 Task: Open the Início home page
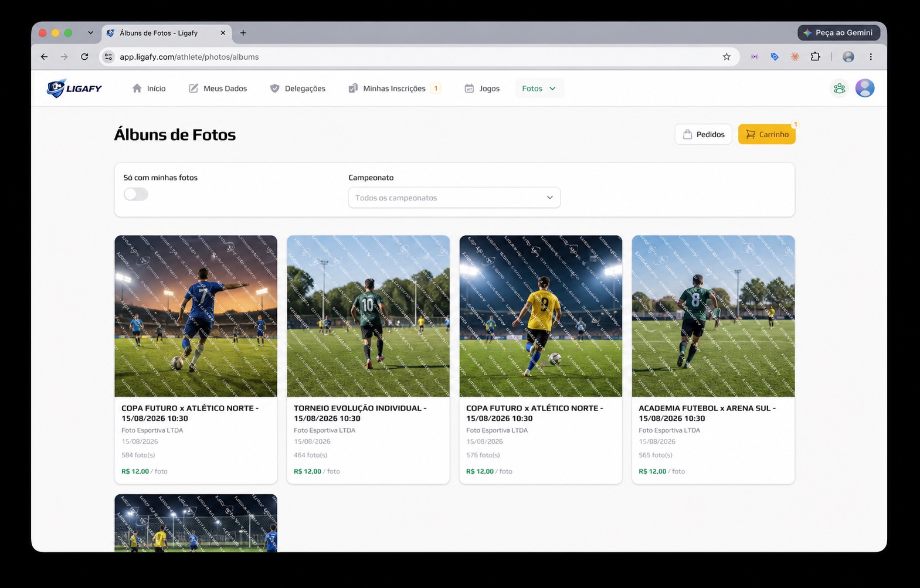(149, 89)
